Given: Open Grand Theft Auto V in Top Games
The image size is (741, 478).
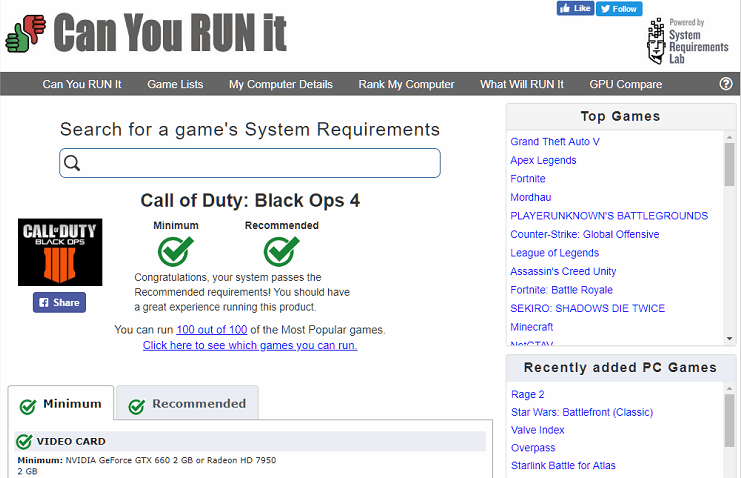Looking at the screenshot, I should point(555,142).
